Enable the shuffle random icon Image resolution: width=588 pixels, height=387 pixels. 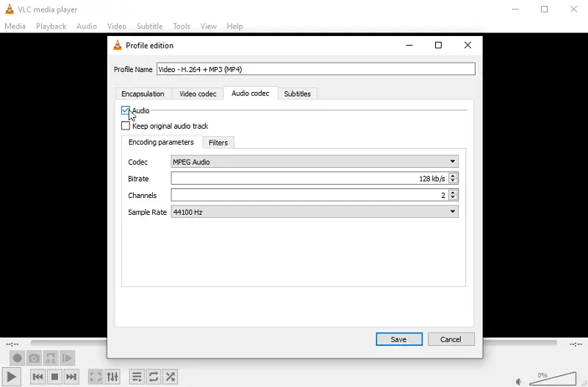(171, 377)
